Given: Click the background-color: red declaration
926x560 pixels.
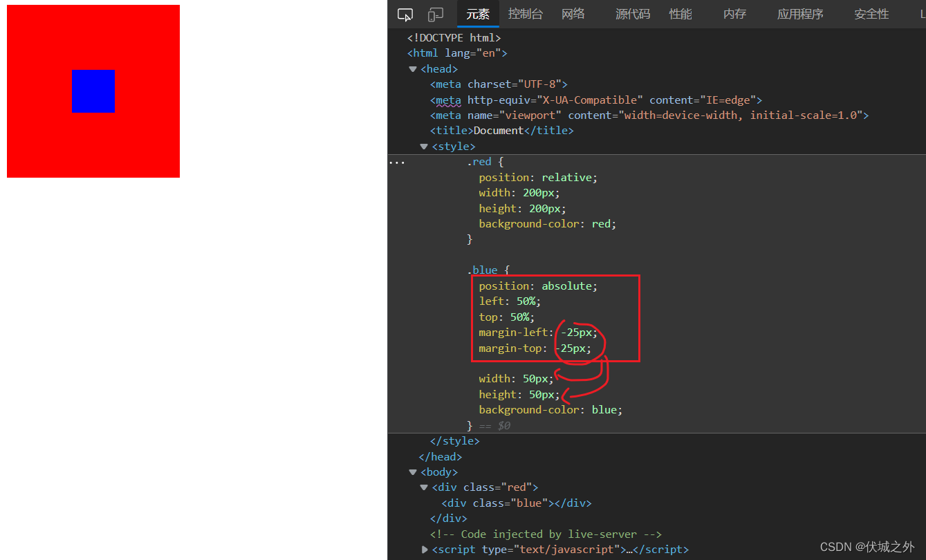Looking at the screenshot, I should coord(547,224).
